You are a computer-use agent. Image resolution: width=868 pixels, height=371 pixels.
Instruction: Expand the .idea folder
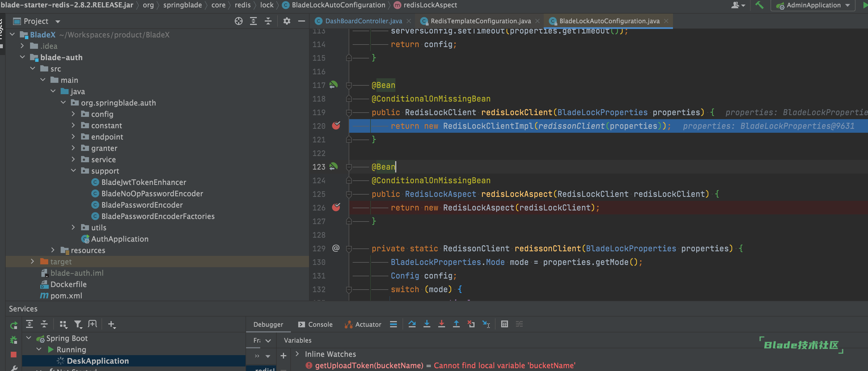pyautogui.click(x=22, y=46)
